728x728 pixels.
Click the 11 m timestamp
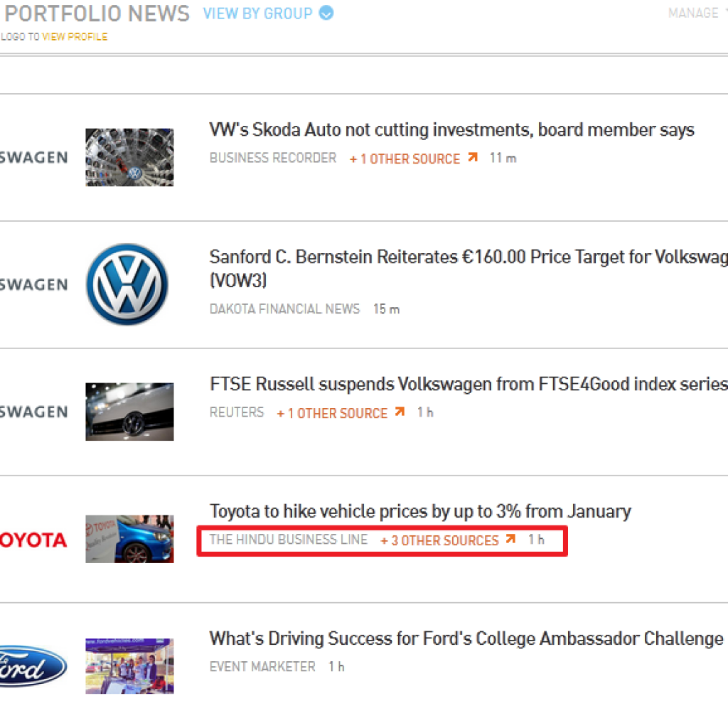coord(503,159)
